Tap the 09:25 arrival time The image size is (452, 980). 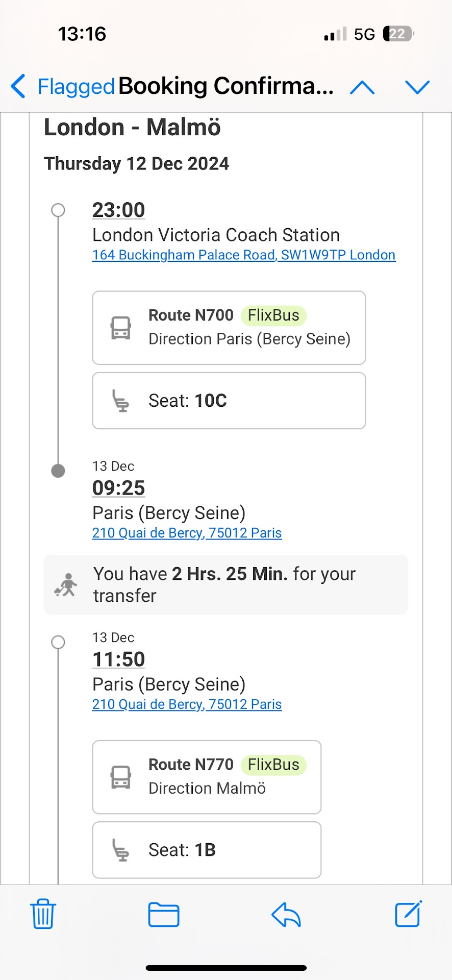(x=118, y=488)
